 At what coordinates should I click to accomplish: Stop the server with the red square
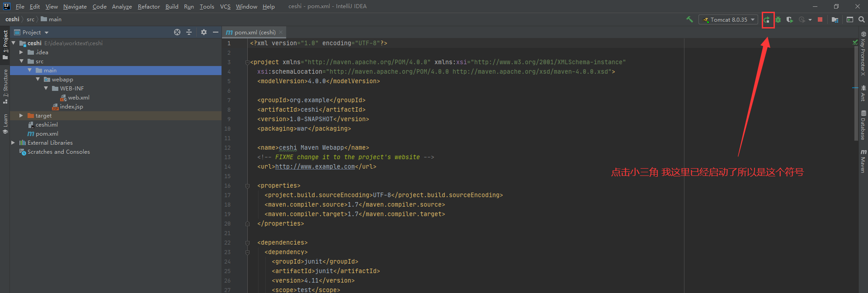(x=820, y=19)
